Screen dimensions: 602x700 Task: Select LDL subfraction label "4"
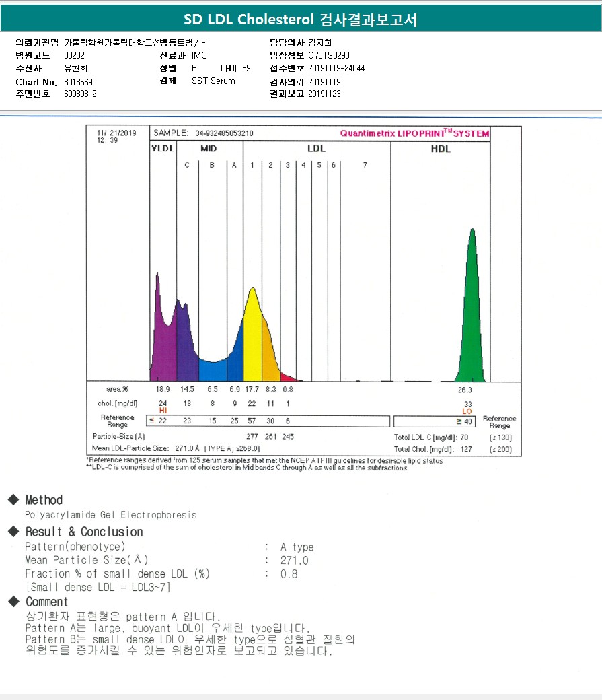(303, 165)
